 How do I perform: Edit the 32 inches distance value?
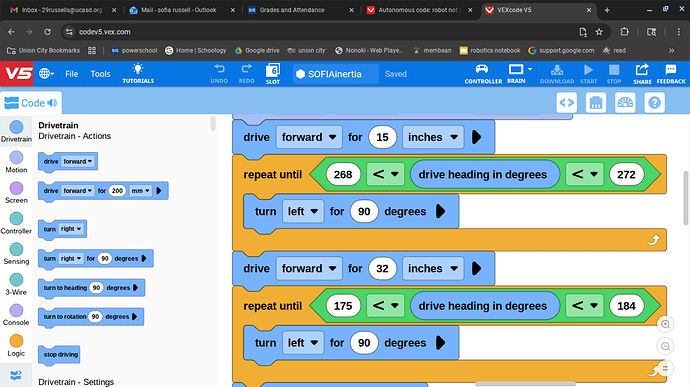point(382,269)
